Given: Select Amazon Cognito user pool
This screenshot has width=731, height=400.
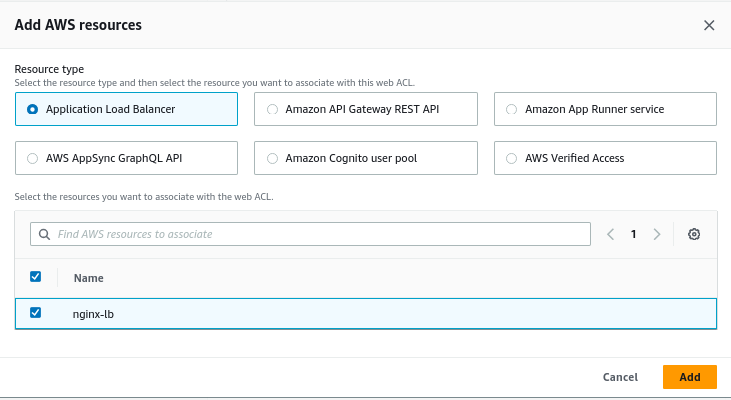Looking at the screenshot, I should pyautogui.click(x=272, y=158).
